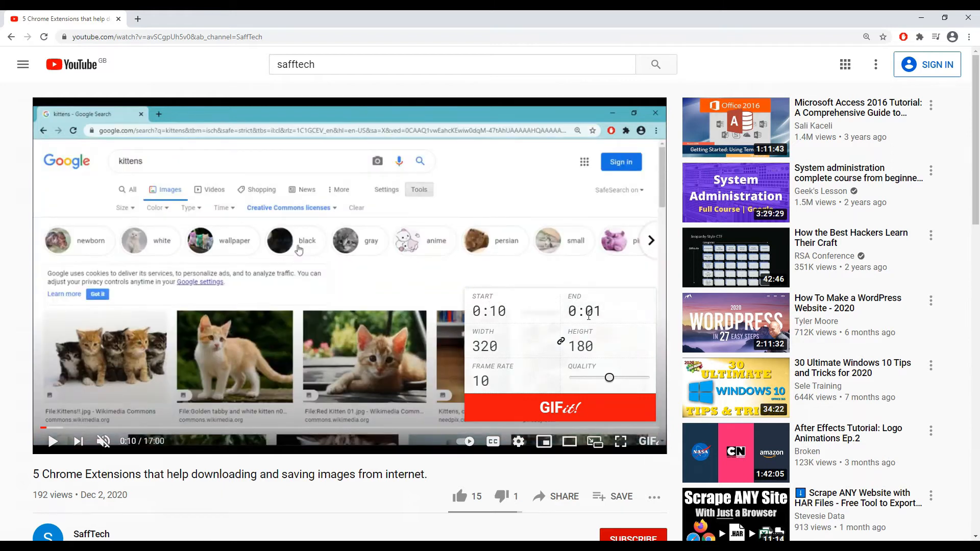
Task: Open the Chrome three-dot menu
Action: click(x=969, y=37)
